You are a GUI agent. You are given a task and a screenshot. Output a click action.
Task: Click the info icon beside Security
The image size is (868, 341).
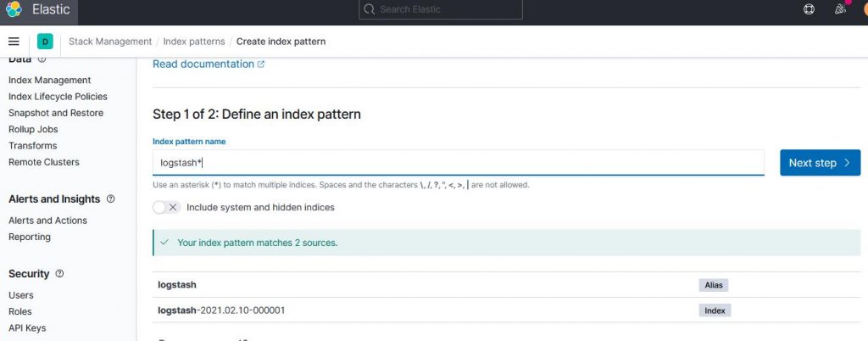(60, 273)
